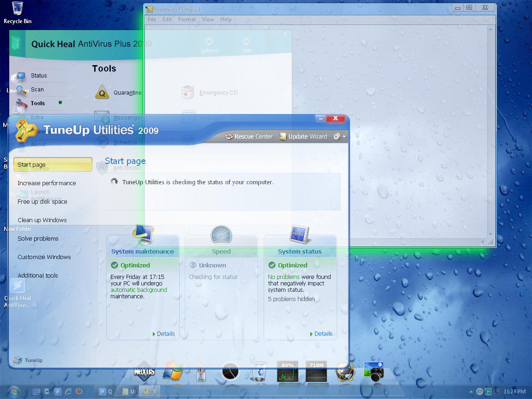
Task: Open Emergency CD tool in Quick Heal
Action: pos(210,92)
